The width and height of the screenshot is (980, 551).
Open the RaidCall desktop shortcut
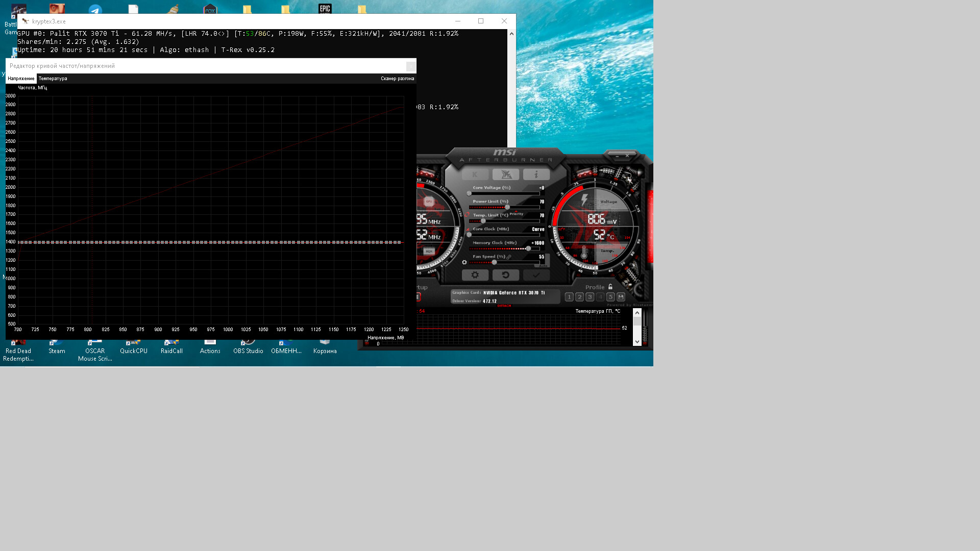coord(171,347)
